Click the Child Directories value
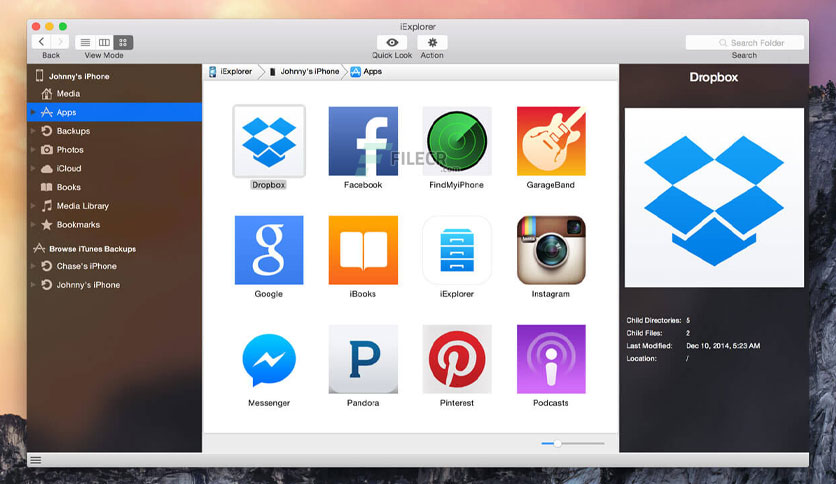 point(688,320)
